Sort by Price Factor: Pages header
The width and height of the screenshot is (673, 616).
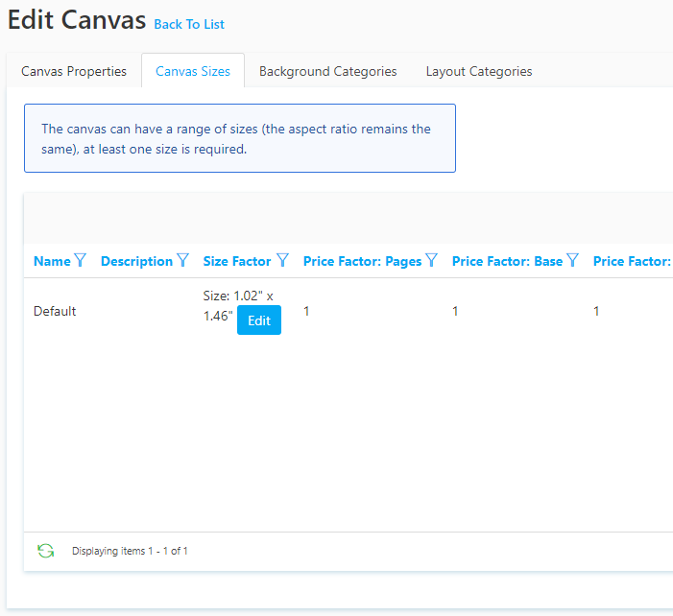click(362, 261)
